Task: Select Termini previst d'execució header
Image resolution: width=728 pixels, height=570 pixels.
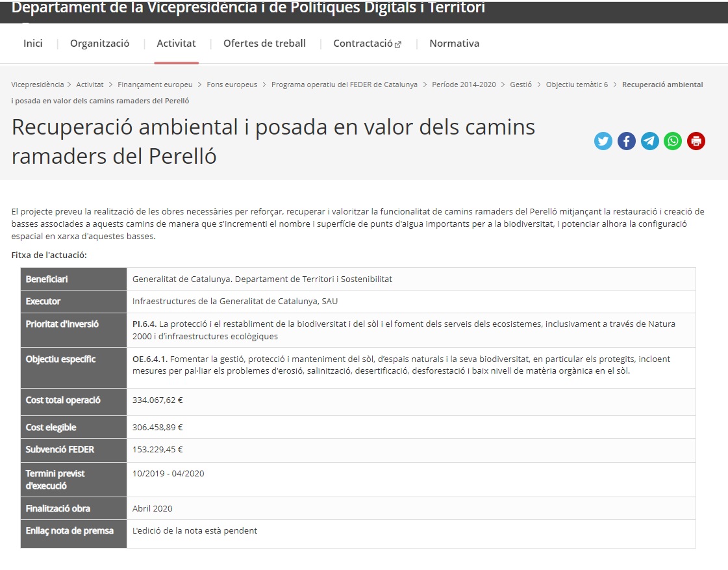Action: point(74,480)
